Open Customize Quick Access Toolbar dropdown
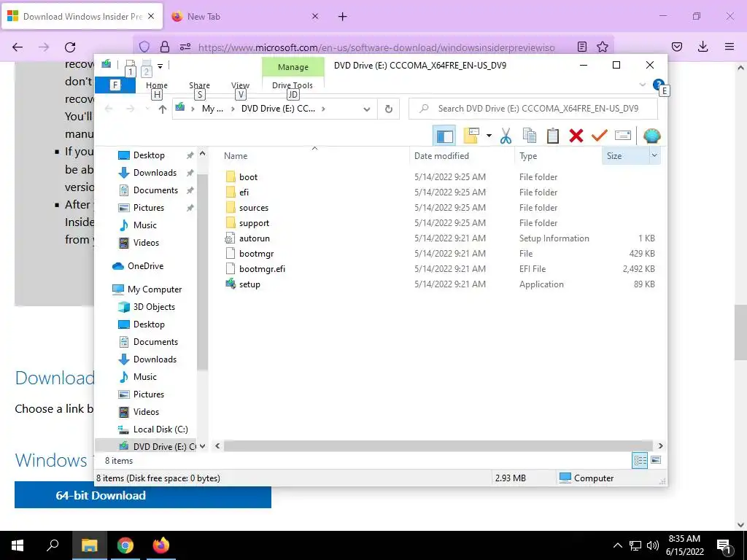This screenshot has height=560, width=747. 160,66
